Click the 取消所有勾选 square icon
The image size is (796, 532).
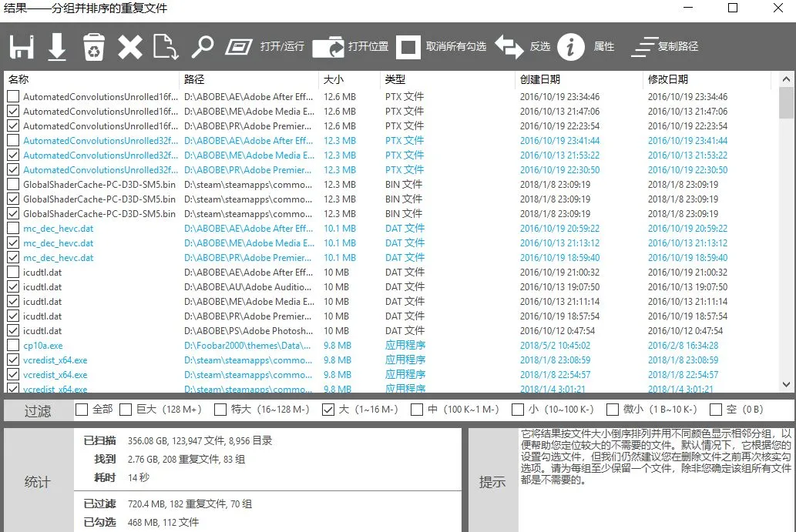[408, 47]
